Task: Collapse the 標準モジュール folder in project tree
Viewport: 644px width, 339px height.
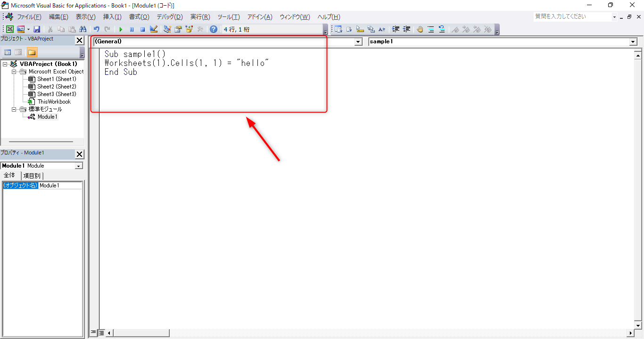Action: click(14, 109)
